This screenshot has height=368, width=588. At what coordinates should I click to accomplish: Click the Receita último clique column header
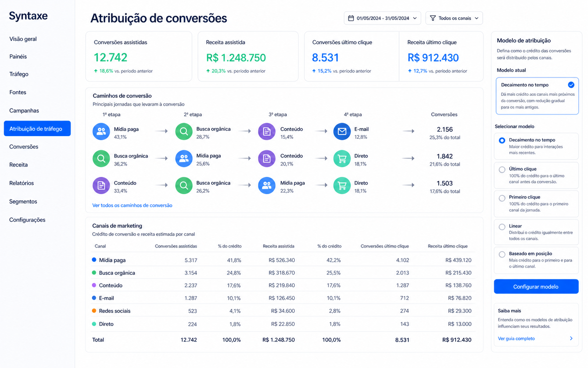[448, 246]
